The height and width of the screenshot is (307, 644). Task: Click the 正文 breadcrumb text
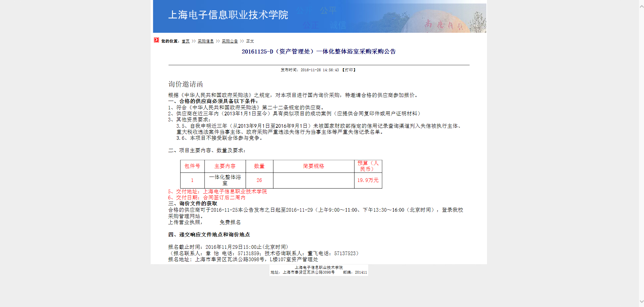click(x=250, y=41)
